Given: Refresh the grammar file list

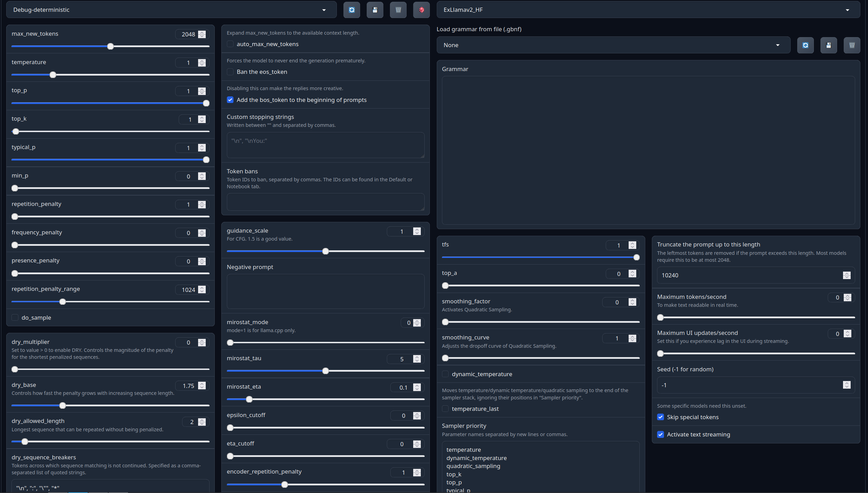Looking at the screenshot, I should coord(805,45).
